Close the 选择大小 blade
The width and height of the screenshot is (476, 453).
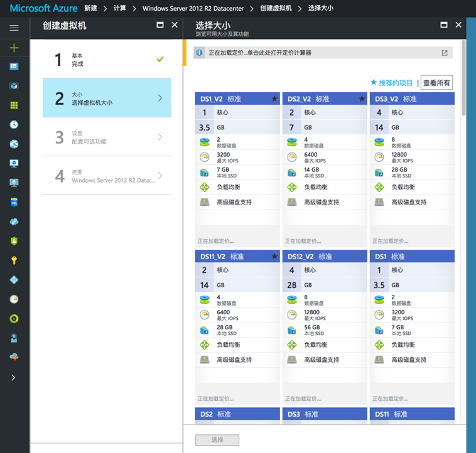pos(458,25)
